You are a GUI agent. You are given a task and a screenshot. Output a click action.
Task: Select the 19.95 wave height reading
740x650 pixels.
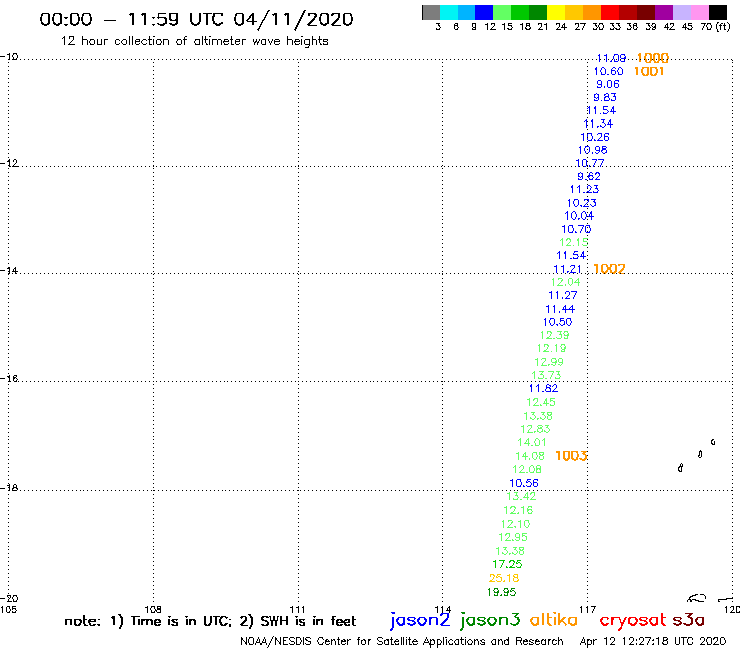(x=502, y=592)
